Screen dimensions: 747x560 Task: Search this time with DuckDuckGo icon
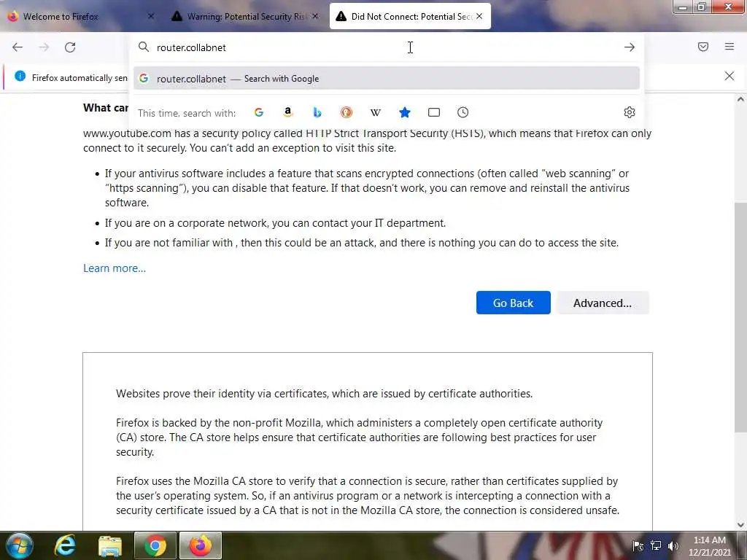tap(347, 112)
